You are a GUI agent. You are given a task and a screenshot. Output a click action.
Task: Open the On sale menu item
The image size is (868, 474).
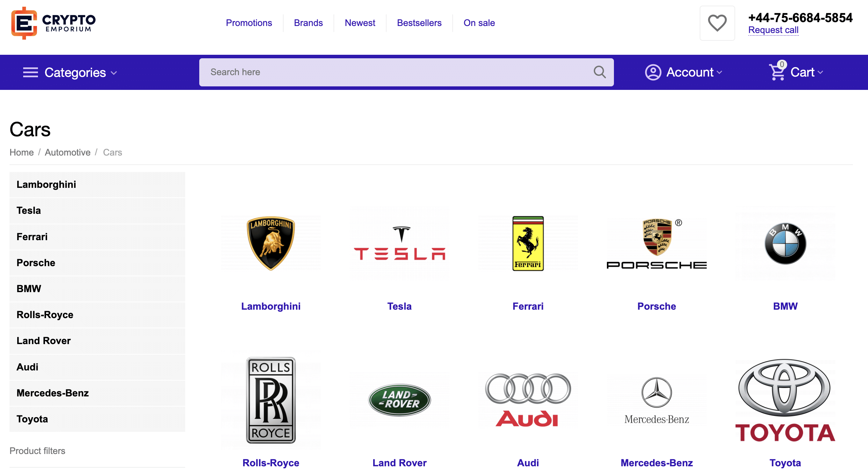pyautogui.click(x=479, y=23)
